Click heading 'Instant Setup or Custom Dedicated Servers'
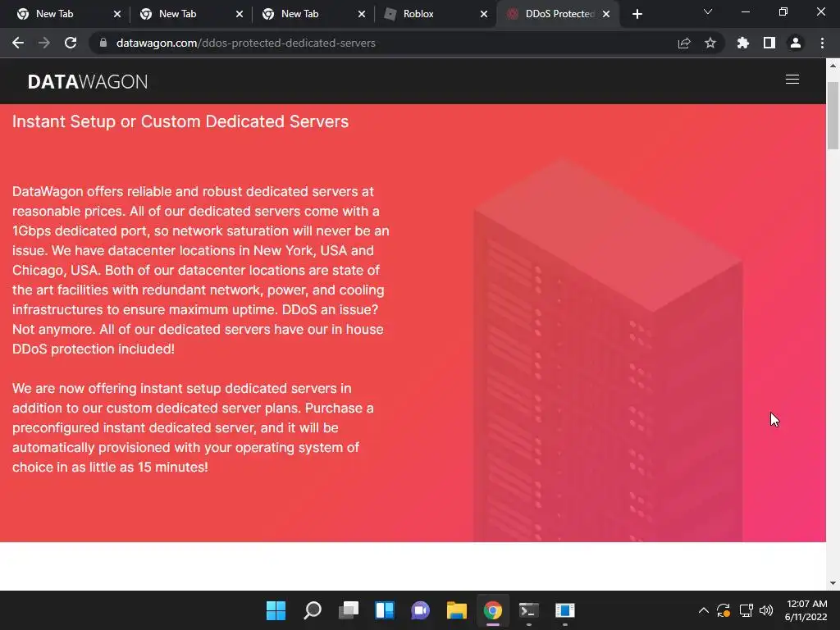 tap(180, 121)
